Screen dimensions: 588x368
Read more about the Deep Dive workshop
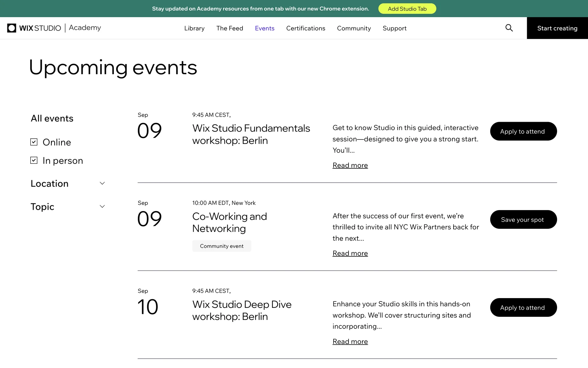pos(350,342)
